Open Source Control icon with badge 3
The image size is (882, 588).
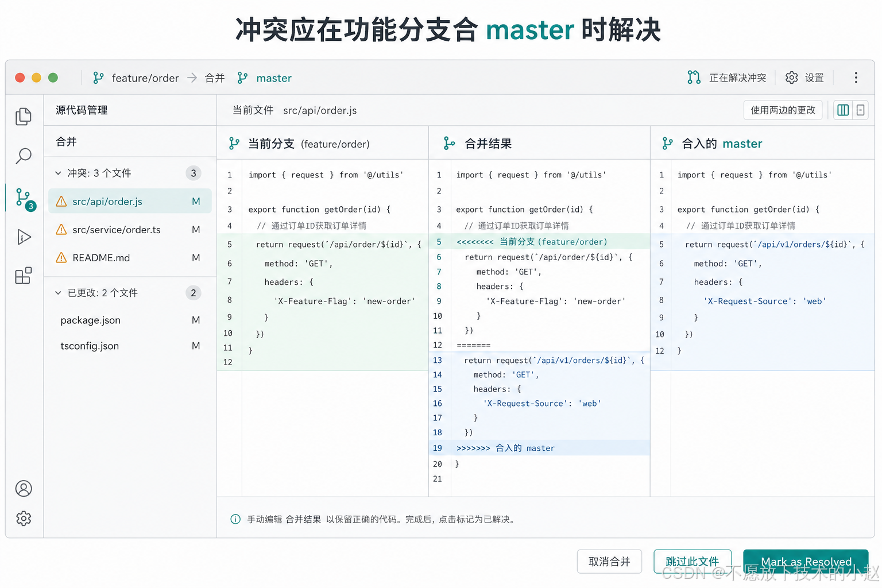(25, 199)
